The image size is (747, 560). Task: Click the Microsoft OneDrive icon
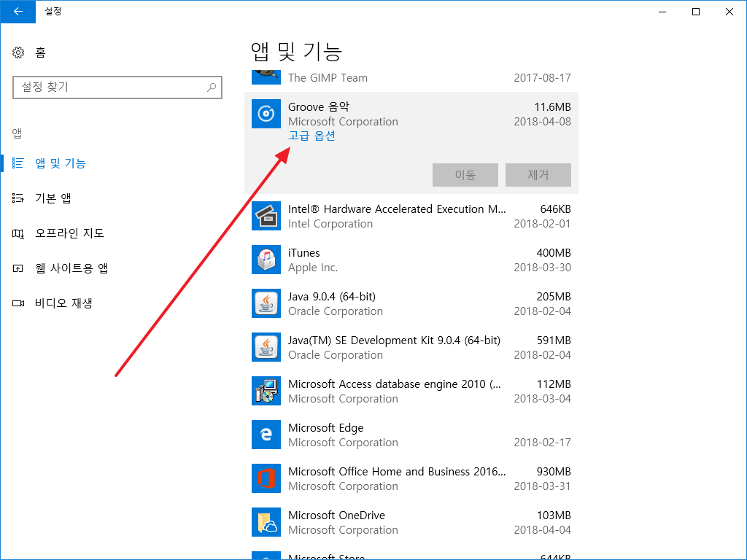point(266,522)
